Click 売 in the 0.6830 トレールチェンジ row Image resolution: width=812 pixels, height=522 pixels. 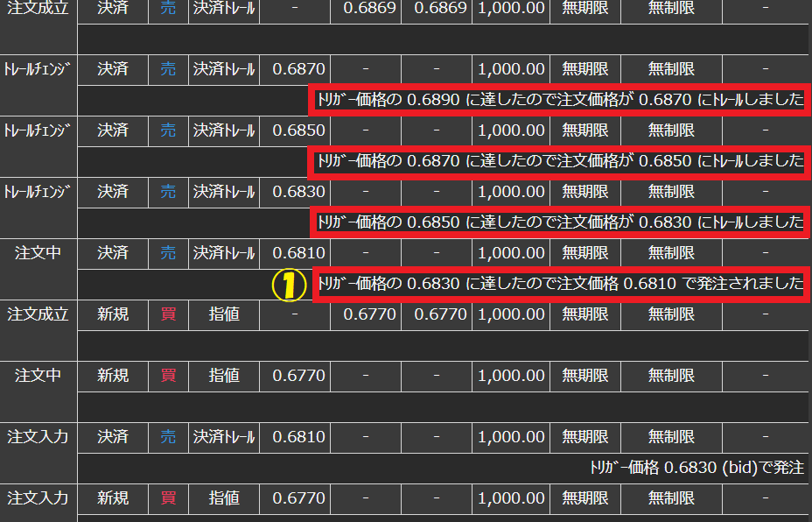pos(168,192)
